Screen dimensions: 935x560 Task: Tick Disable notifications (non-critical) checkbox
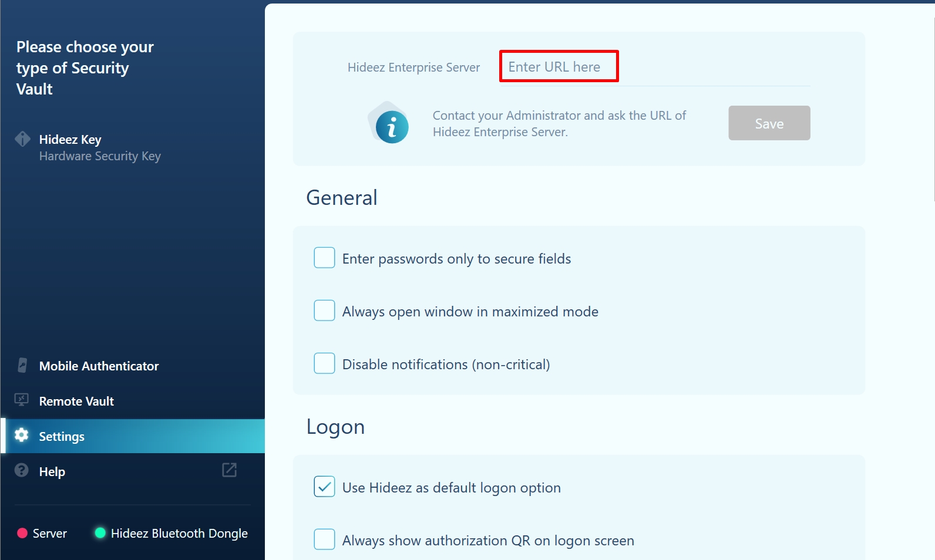[324, 363]
